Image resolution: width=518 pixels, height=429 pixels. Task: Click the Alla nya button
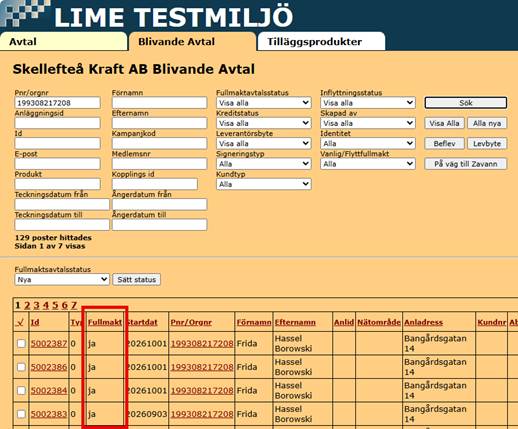487,123
